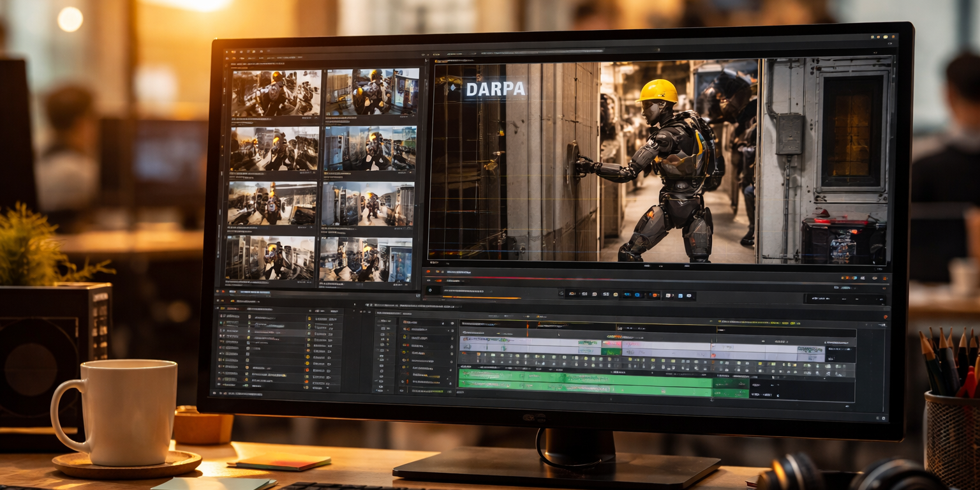
Task: Click the orange playhead marker on the timeline
Action: pos(528,327)
